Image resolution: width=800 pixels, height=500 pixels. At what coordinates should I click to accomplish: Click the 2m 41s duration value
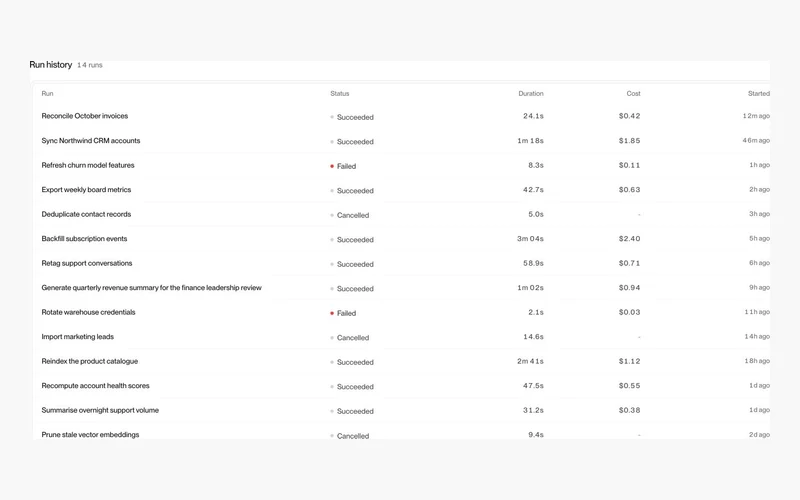point(531,361)
